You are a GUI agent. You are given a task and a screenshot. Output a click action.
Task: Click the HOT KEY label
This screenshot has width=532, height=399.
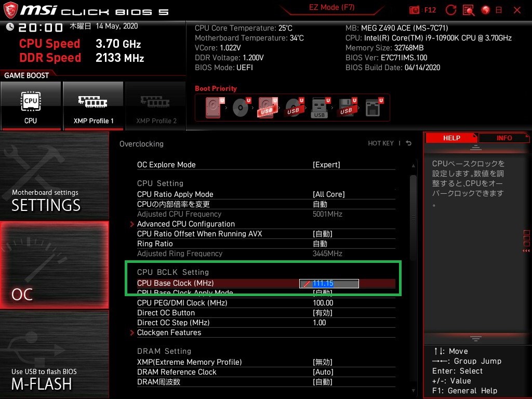click(381, 143)
